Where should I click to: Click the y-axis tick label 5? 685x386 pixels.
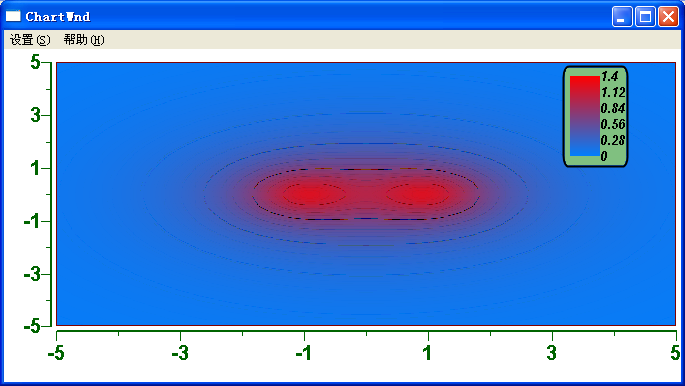click(35, 62)
